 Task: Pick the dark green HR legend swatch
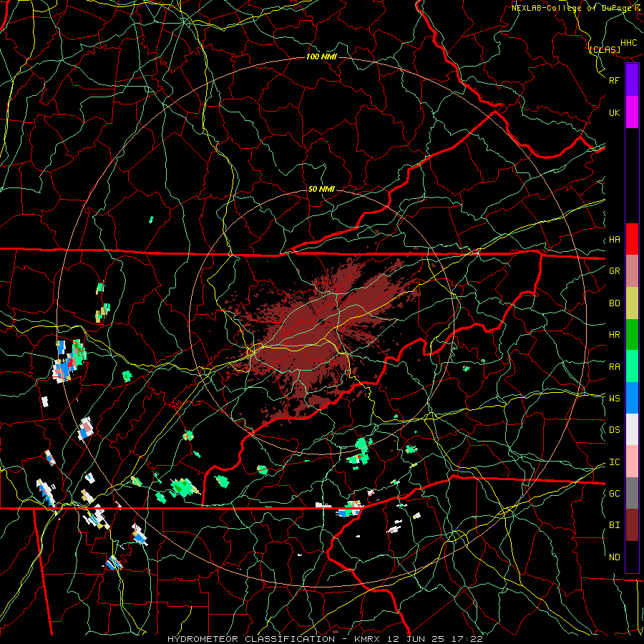[632, 335]
